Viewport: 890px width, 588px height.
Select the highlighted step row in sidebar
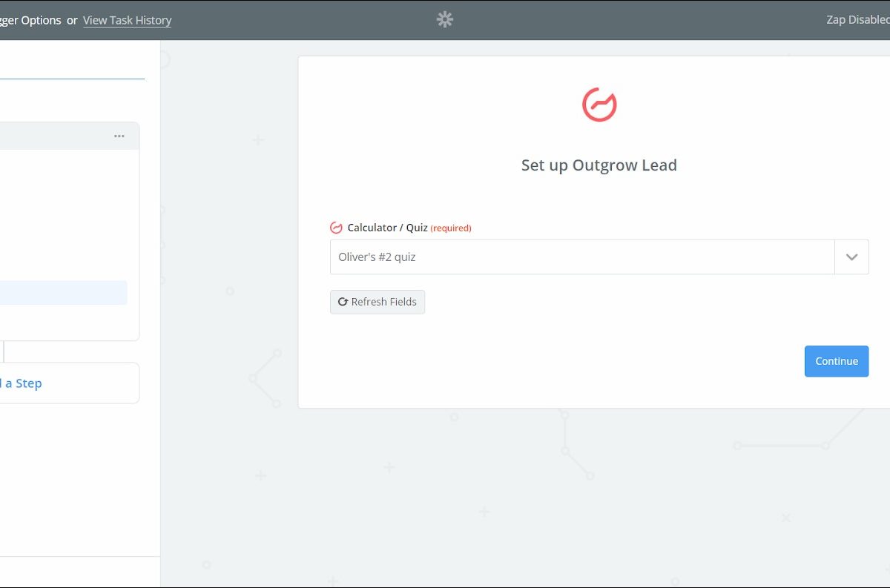tap(63, 293)
